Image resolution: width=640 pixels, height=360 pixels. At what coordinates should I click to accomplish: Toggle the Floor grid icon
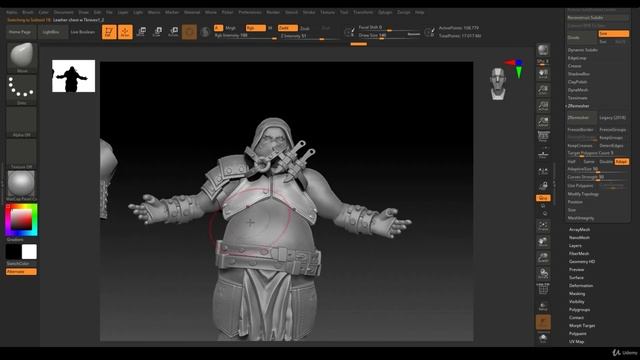(543, 154)
